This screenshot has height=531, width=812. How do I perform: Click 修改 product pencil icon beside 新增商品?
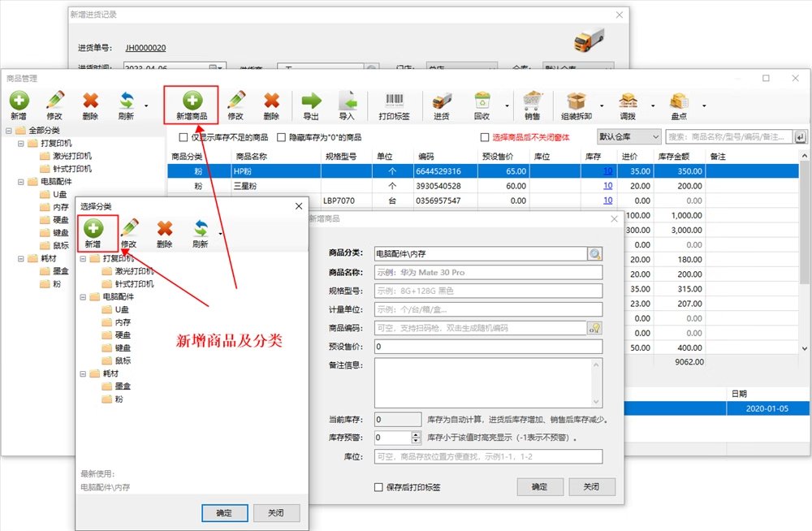pos(235,100)
